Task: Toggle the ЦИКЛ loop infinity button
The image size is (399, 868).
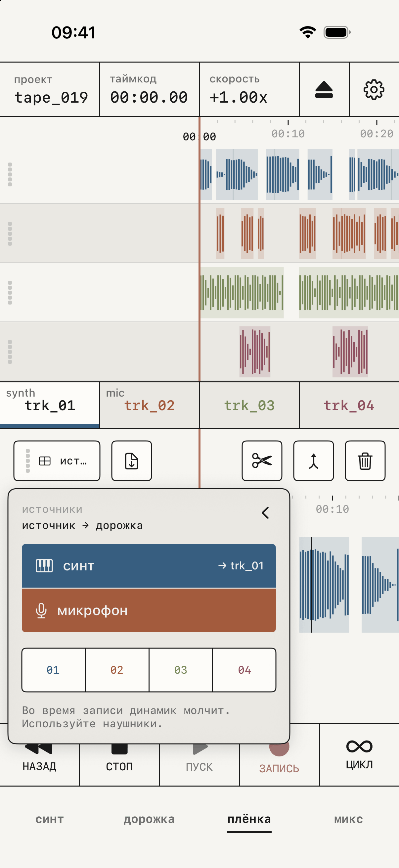Action: 359,755
